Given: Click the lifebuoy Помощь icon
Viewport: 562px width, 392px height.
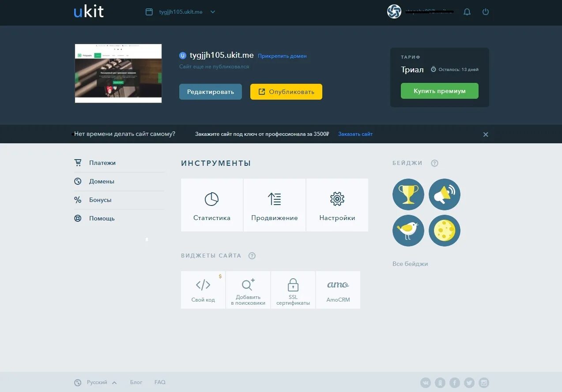Looking at the screenshot, I should click(x=78, y=218).
